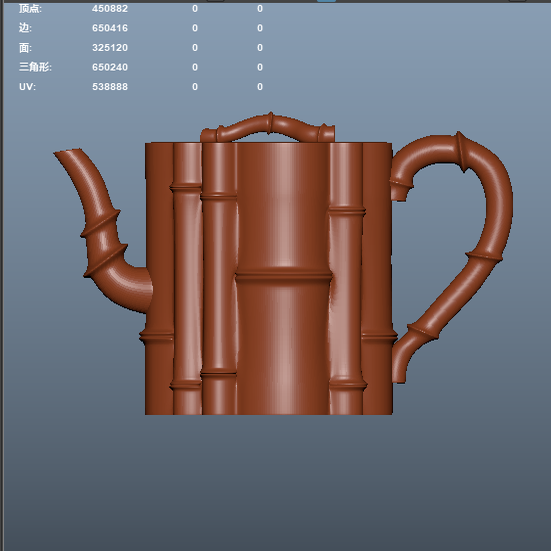Click the blue highlighted toolbar button at top

point(326,1)
